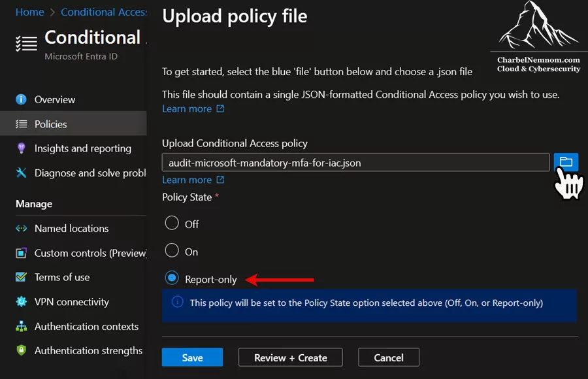Select the Off policy state radio button
Image resolution: width=588 pixels, height=379 pixels.
[x=172, y=223]
